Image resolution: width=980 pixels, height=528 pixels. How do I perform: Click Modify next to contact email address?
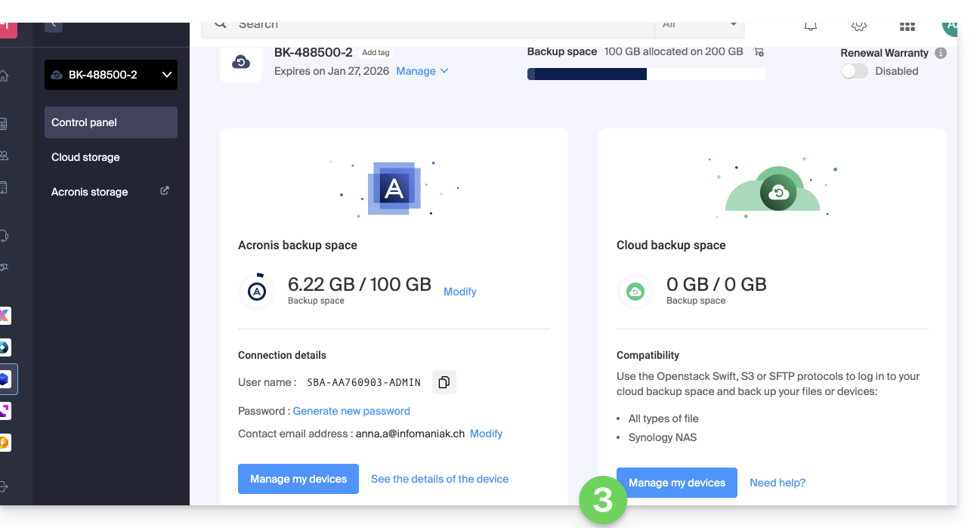click(487, 434)
